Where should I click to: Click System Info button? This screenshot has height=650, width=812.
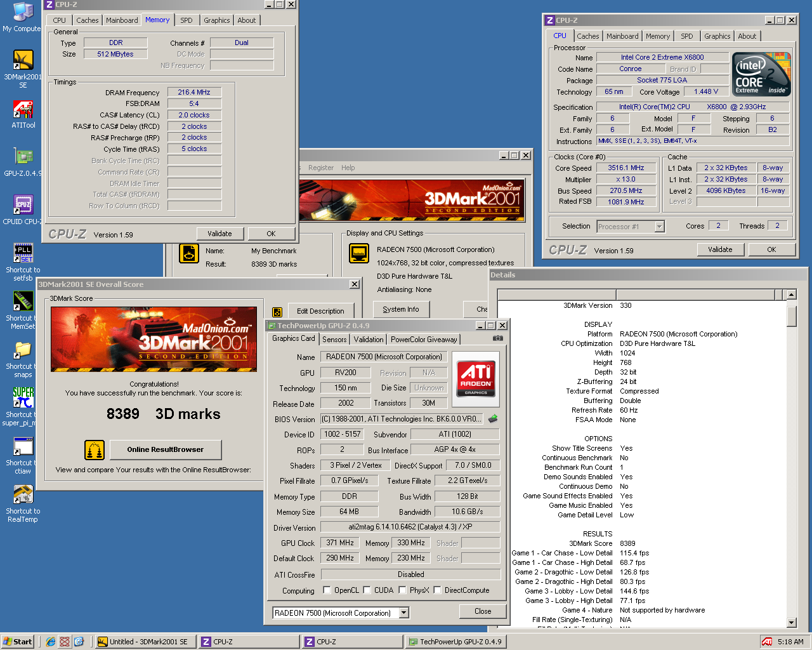[x=401, y=309]
